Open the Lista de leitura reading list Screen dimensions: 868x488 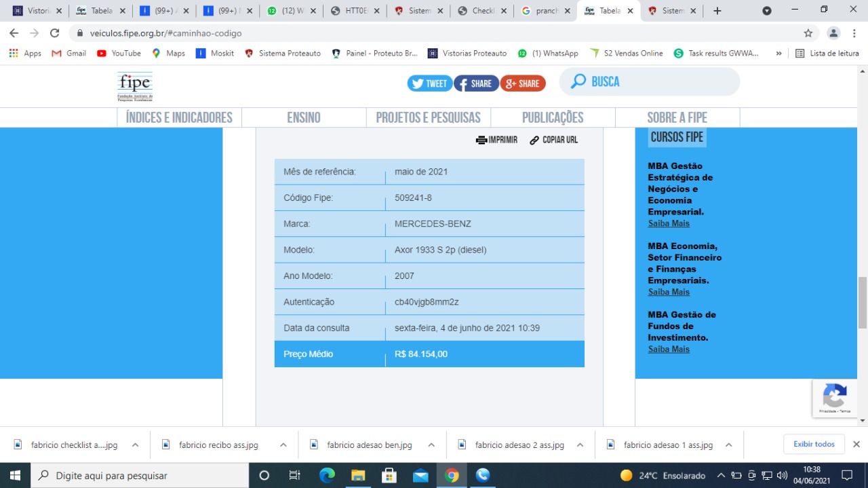826,53
